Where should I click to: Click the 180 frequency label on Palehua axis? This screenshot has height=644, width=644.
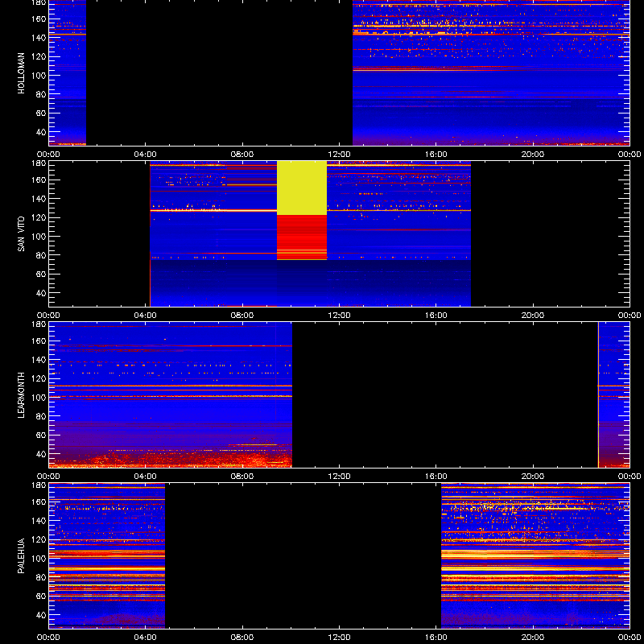pyautogui.click(x=39, y=485)
